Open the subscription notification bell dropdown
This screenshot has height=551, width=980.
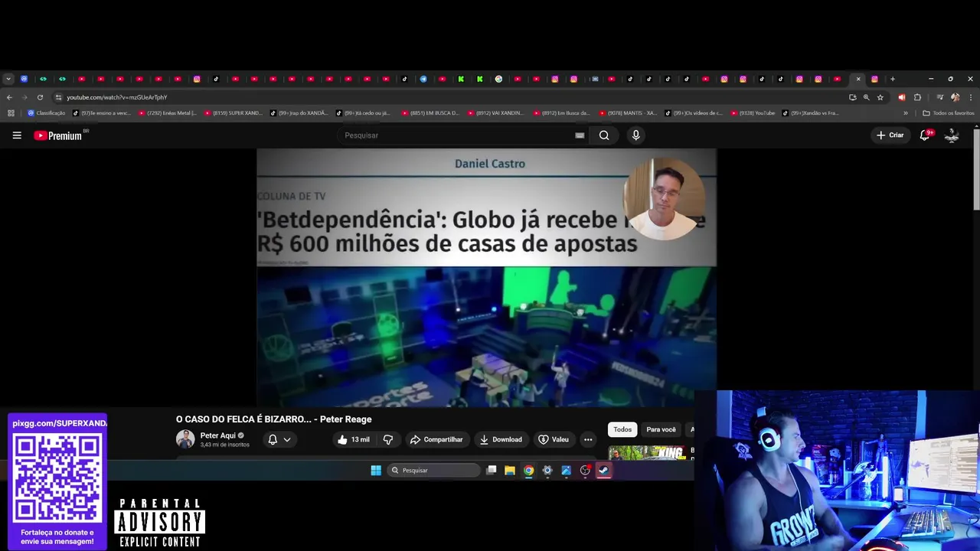[279, 439]
